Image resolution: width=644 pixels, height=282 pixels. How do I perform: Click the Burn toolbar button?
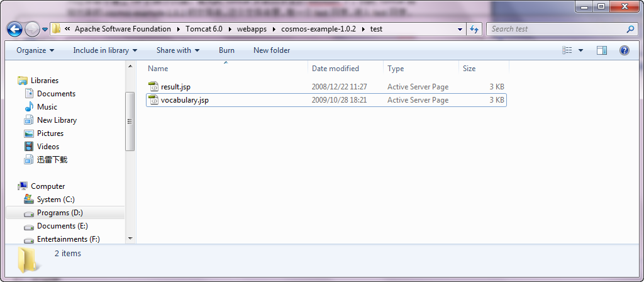pos(226,50)
